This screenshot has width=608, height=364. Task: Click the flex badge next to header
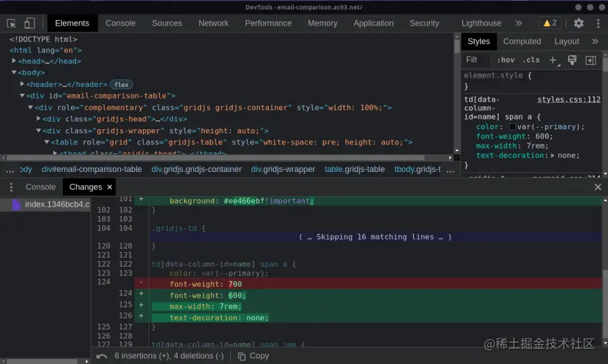point(122,84)
